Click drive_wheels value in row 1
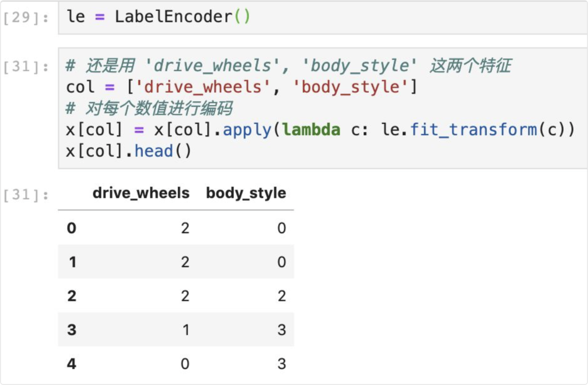 185,262
